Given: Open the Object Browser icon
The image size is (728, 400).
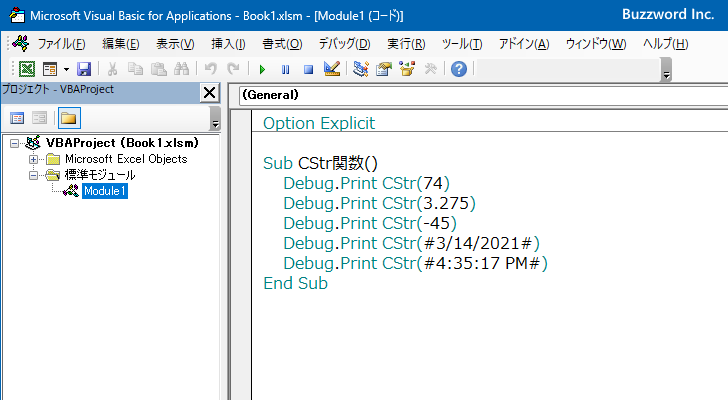Looking at the screenshot, I should 407,69.
